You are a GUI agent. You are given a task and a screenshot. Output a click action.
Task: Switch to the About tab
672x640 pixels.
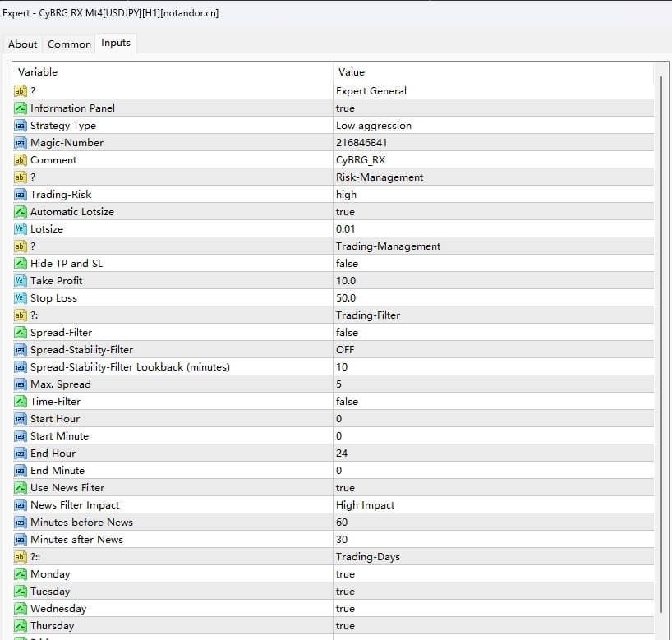[23, 44]
